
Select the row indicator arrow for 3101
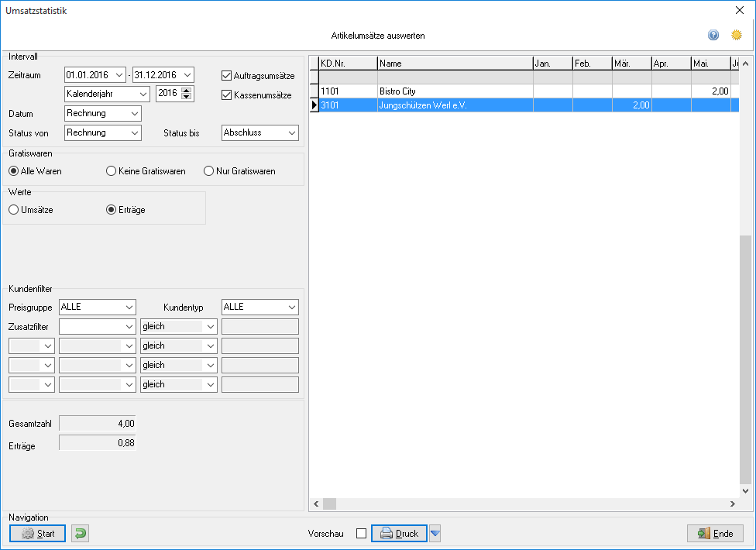point(314,105)
